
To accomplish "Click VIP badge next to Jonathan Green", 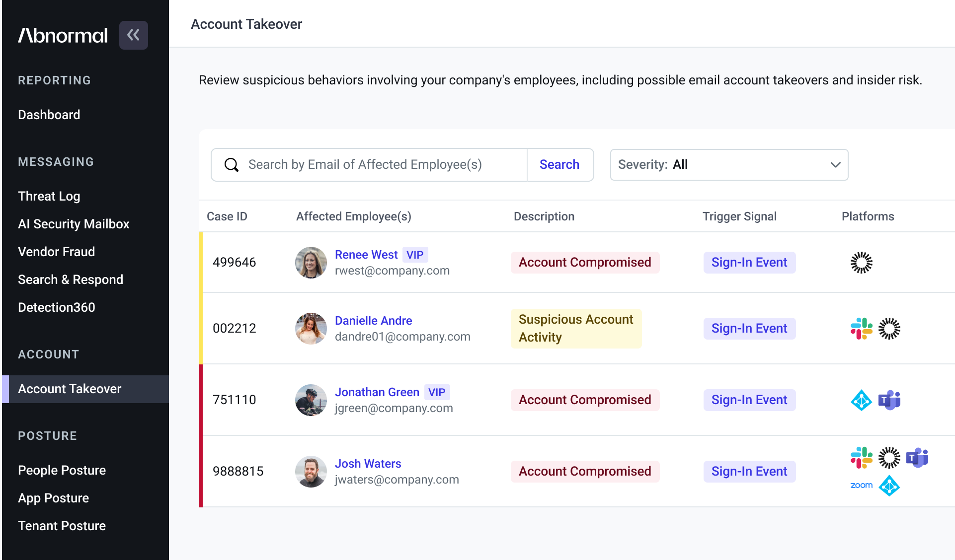I will pos(437,393).
